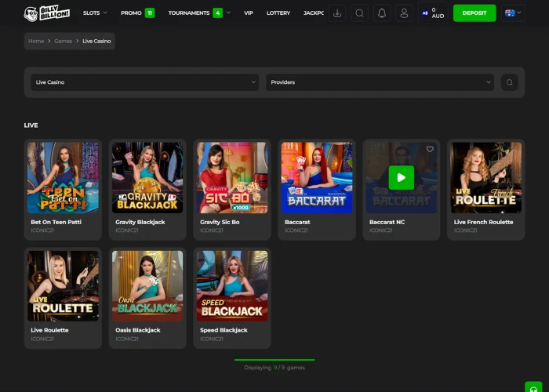This screenshot has width=549, height=392.
Task: Click ICONIC21 provider under Speed Blackjack
Action: pos(212,339)
